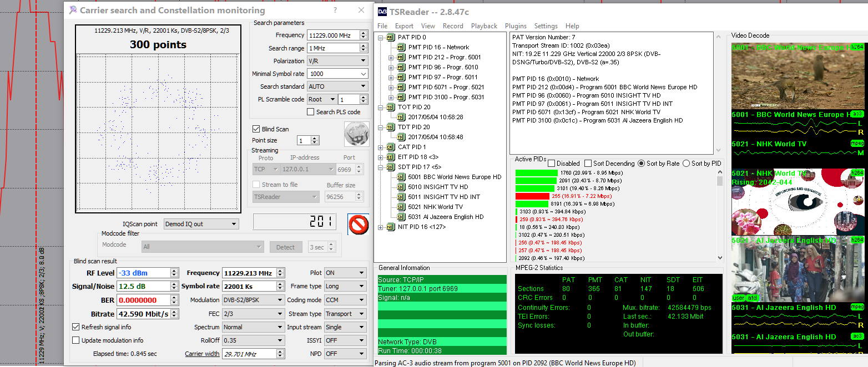The height and width of the screenshot is (367, 868).
Task: Open the PL Scramble code Root dropdown
Action: pyautogui.click(x=322, y=99)
